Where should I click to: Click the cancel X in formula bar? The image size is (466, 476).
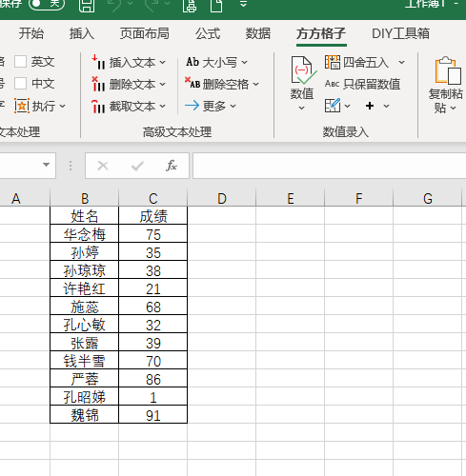(x=103, y=166)
